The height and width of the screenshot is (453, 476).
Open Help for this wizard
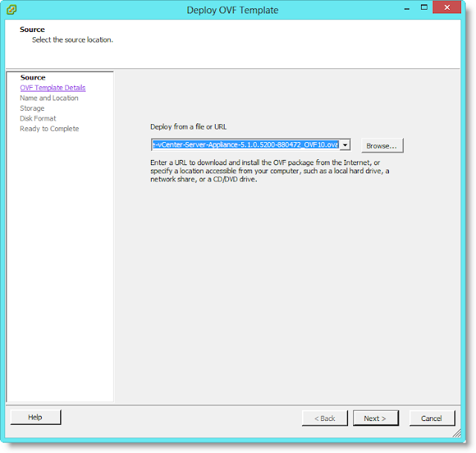pos(36,417)
